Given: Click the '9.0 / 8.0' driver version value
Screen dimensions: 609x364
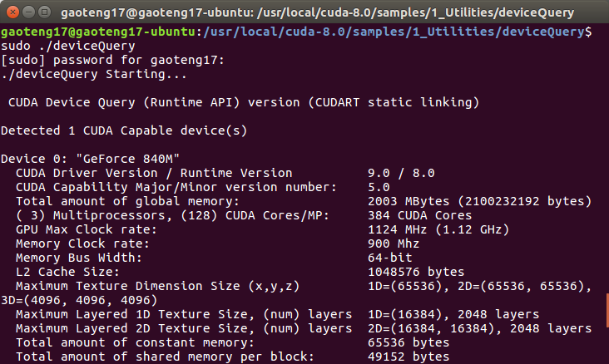Looking at the screenshot, I should coord(402,173).
